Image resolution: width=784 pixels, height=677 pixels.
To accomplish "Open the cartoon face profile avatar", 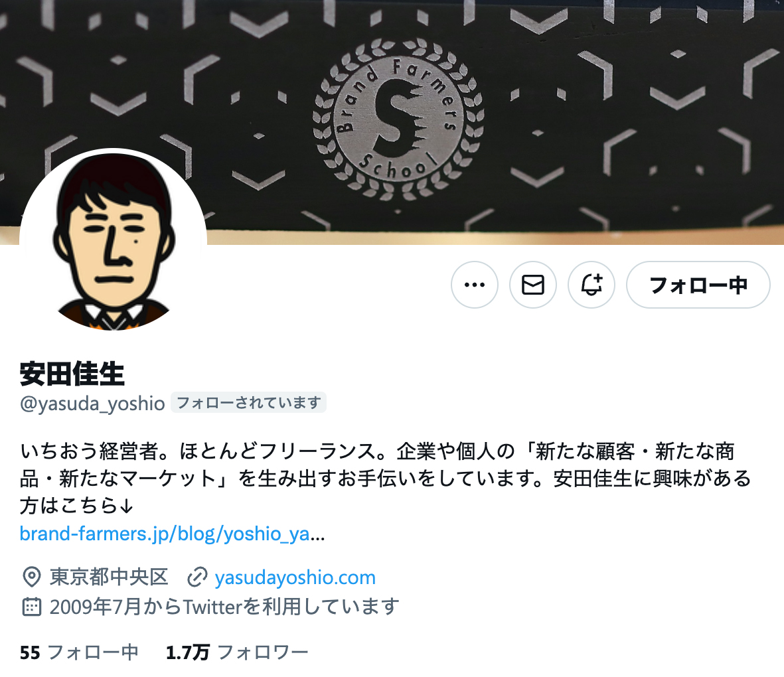I will [x=113, y=241].
